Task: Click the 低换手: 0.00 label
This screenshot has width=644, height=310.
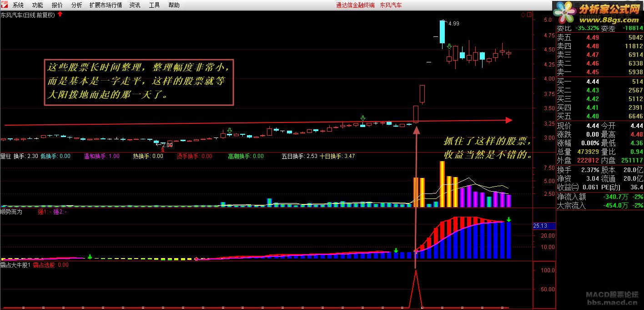Action: pos(55,156)
